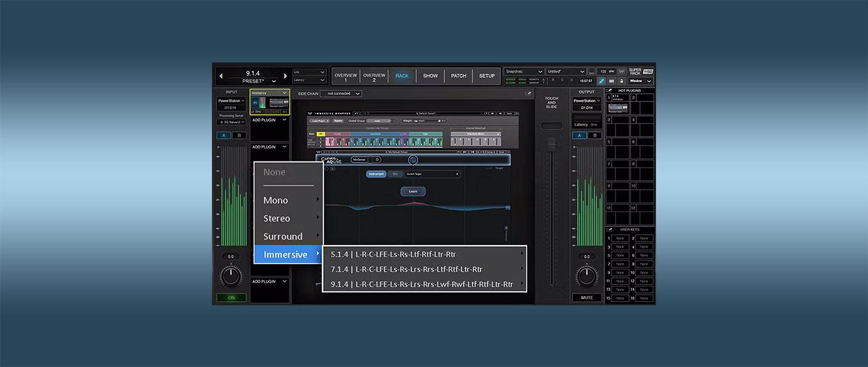Click the input gain 0.0 value field

231,256
